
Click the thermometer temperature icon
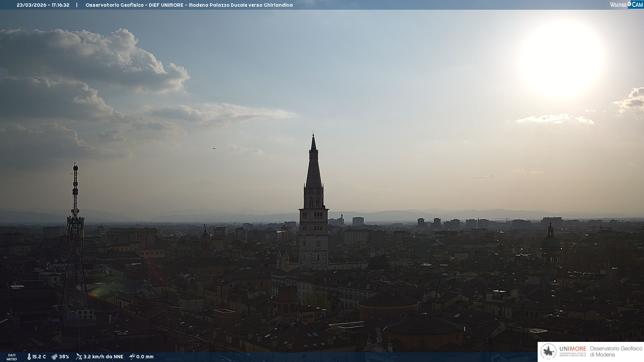(29, 357)
